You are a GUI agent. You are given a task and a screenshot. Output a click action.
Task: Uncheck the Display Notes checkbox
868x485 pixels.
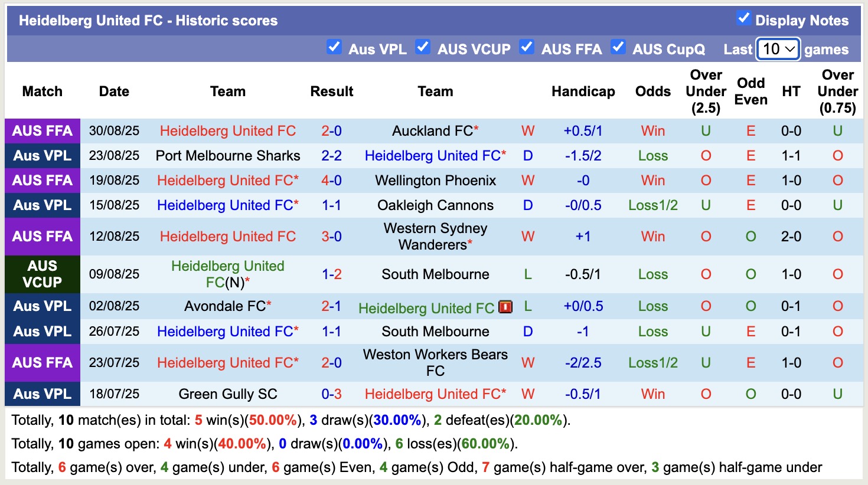click(743, 19)
